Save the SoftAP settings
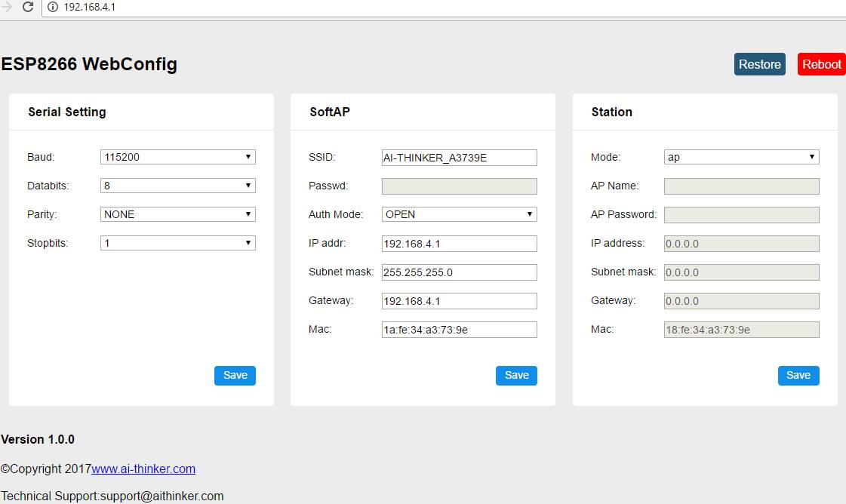 click(x=516, y=376)
